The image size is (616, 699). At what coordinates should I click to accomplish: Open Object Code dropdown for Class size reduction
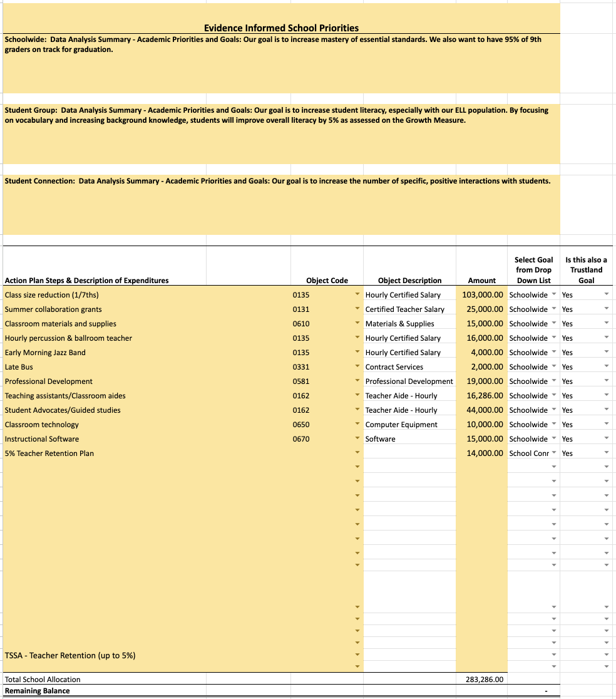357,294
